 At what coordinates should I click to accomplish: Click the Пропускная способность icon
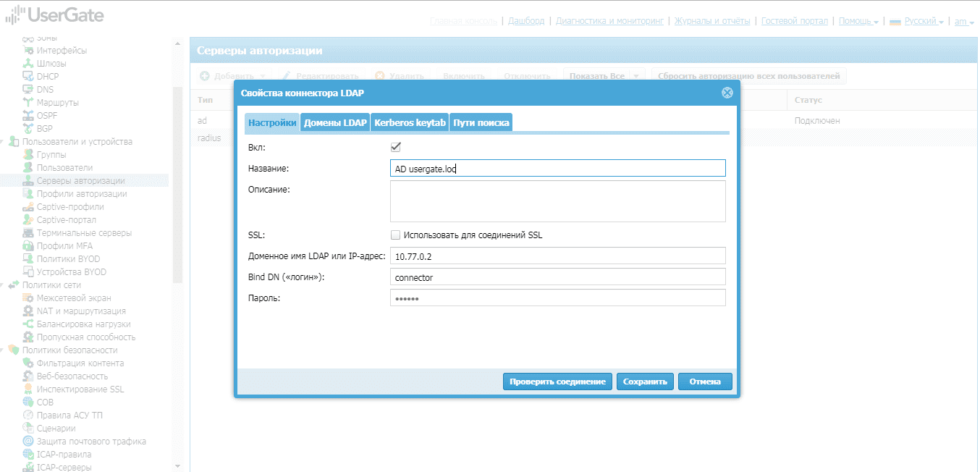[28, 337]
